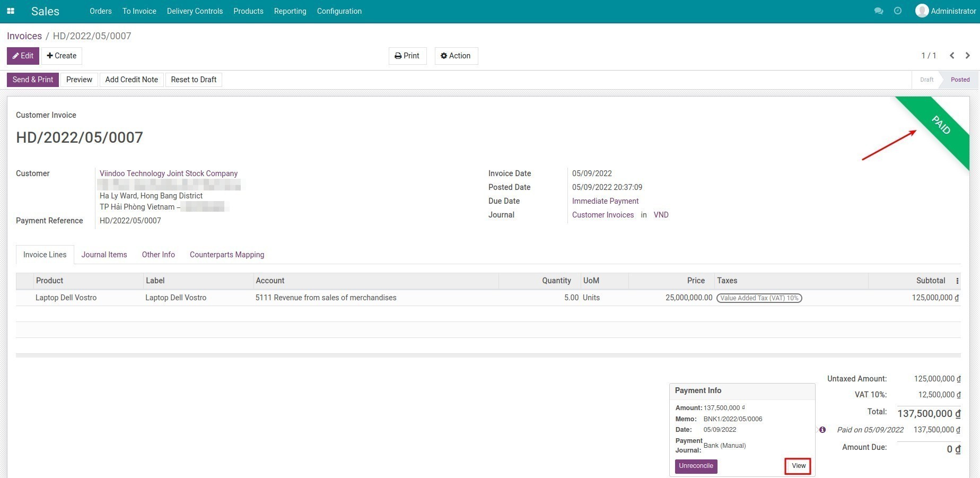Sort by the Account column header
Viewport: 980px width, 478px height.
[x=375, y=281]
